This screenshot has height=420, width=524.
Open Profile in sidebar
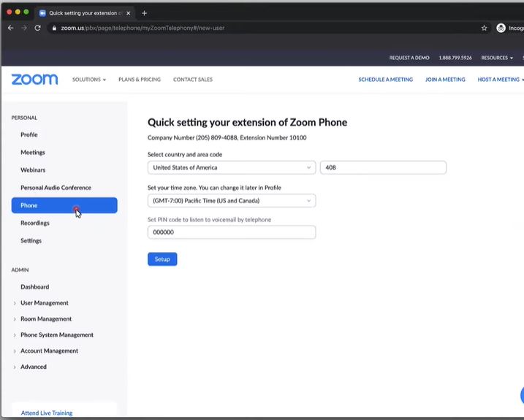coord(29,134)
